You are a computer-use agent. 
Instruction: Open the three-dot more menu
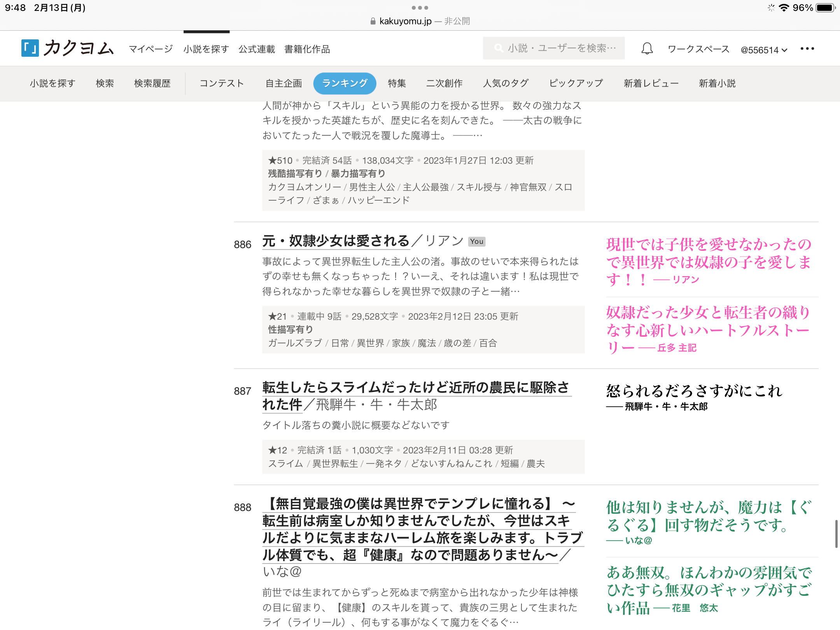pos(807,49)
